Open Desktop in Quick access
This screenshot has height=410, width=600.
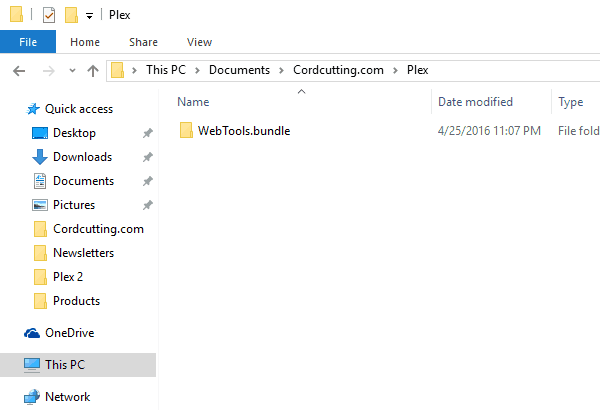pyautogui.click(x=74, y=133)
